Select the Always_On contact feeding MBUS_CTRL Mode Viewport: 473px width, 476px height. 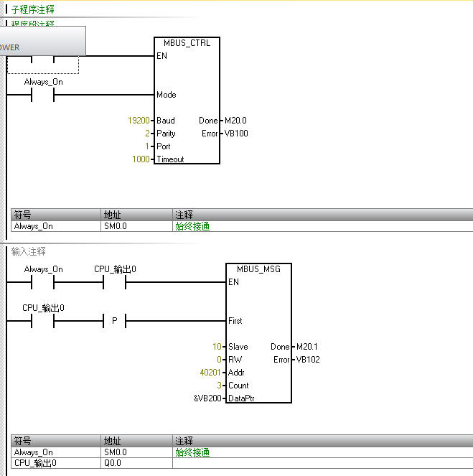pos(43,95)
